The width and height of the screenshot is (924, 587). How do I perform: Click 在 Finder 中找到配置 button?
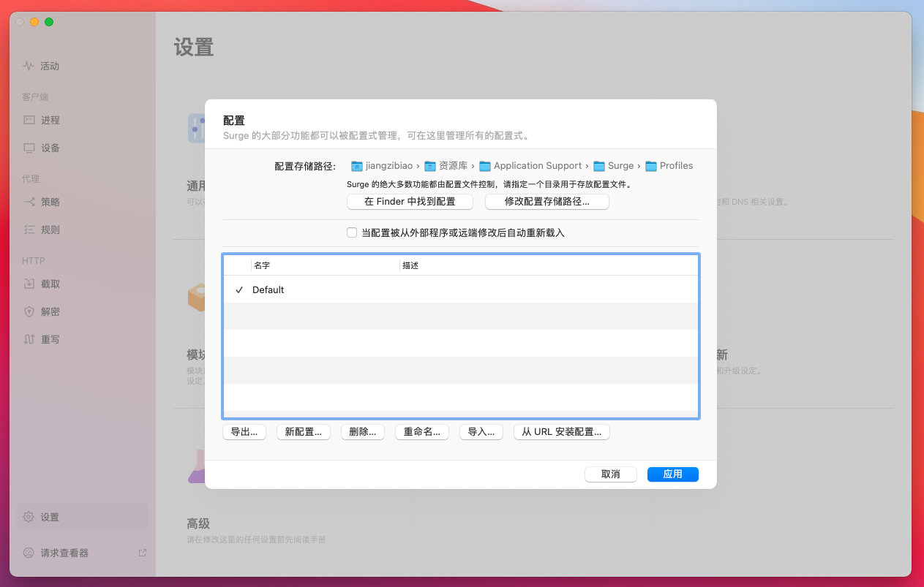(410, 201)
